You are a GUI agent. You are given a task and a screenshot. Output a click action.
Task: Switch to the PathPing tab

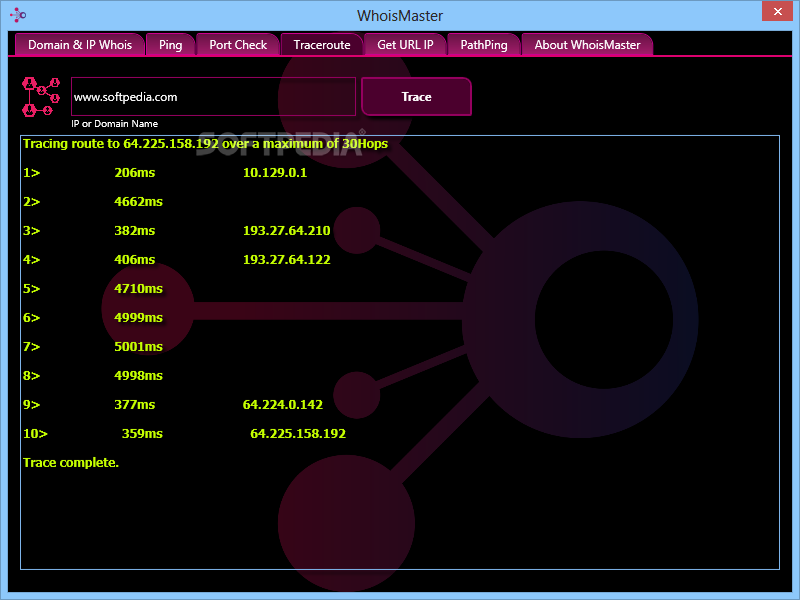(x=484, y=45)
